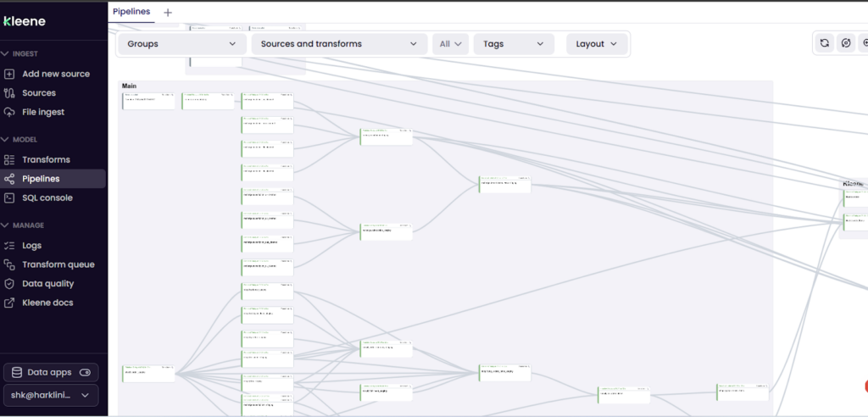Open File ingest page
The height and width of the screenshot is (417, 868).
(43, 112)
